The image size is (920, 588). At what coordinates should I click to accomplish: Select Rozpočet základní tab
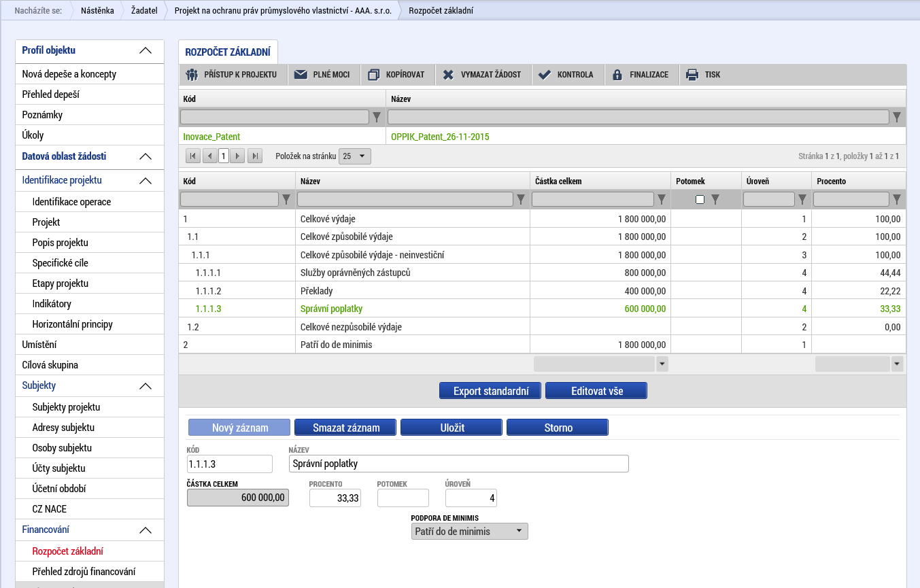pyautogui.click(x=228, y=52)
